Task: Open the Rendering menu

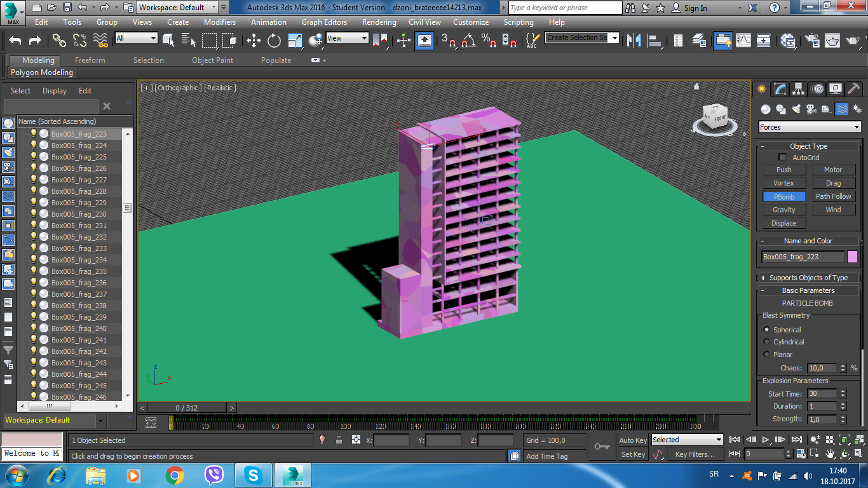Action: [x=379, y=22]
